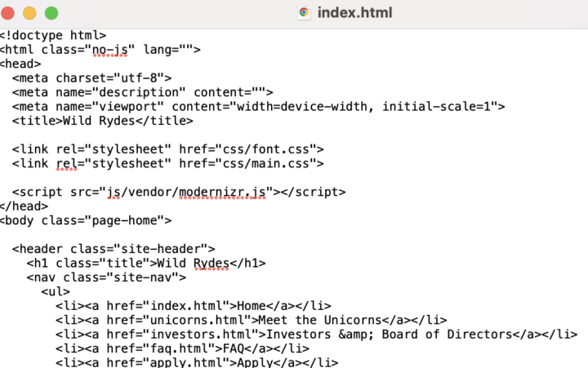Click the index.html window title text
This screenshot has width=588, height=368.
[x=354, y=12]
